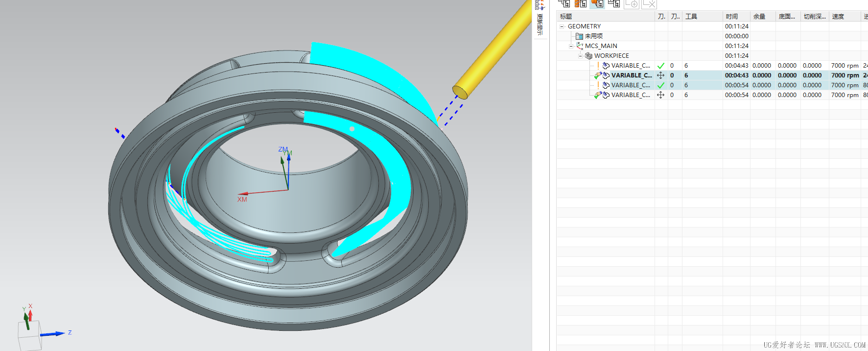Collapse the WORKPIECE tree node
868x351 pixels.
click(581, 56)
